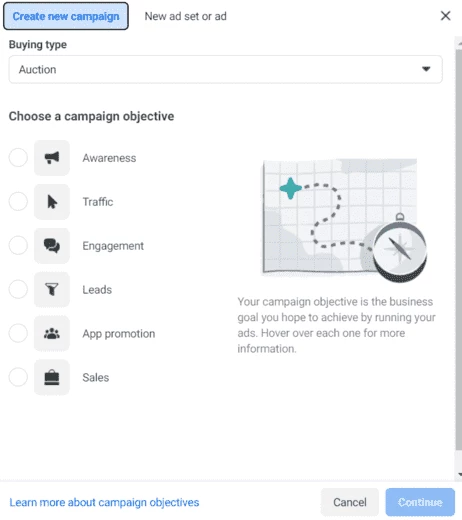Select the Awareness radio button
462x520 pixels.
coord(18,157)
